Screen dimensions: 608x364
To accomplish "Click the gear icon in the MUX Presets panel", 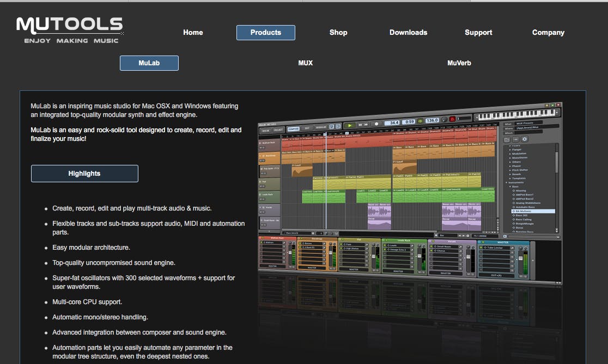I will [x=525, y=139].
